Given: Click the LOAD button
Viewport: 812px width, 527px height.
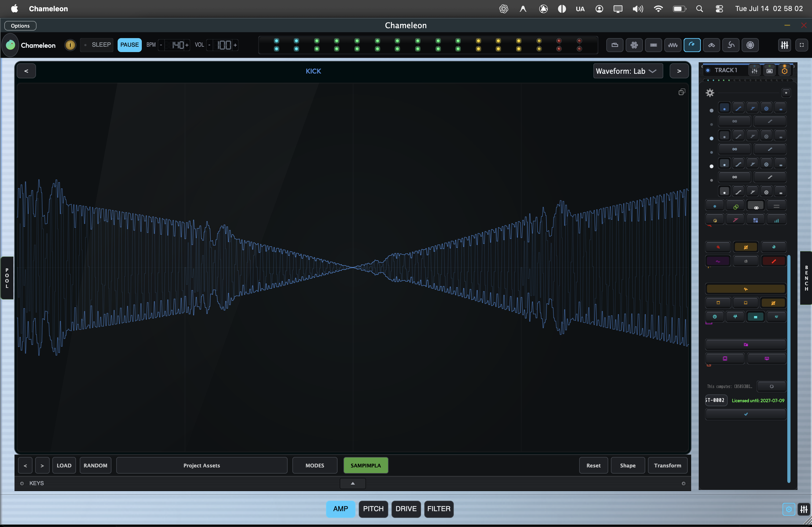Looking at the screenshot, I should 64,465.
